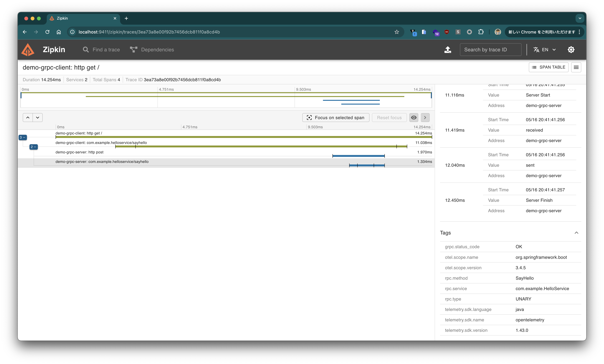Open the EN language dropdown
604x364 pixels.
coord(545,49)
